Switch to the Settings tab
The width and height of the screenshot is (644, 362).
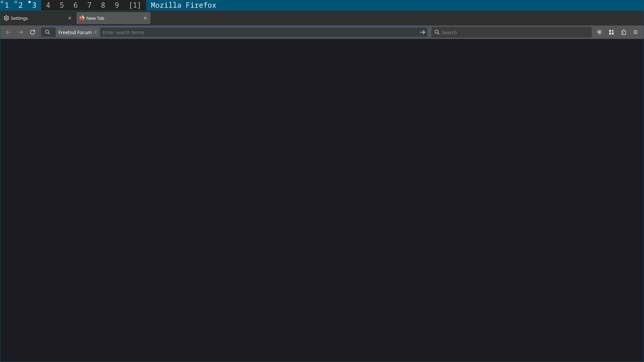coord(34,18)
